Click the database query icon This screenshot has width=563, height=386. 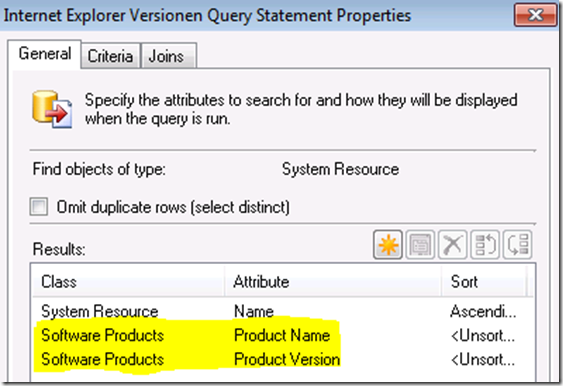pos(52,109)
